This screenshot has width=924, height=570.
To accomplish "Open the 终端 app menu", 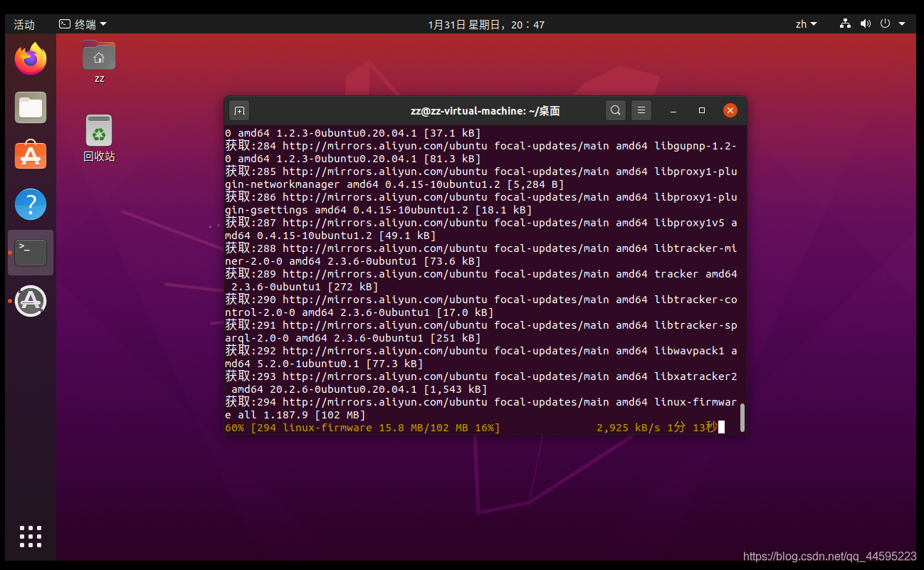I will [83, 24].
